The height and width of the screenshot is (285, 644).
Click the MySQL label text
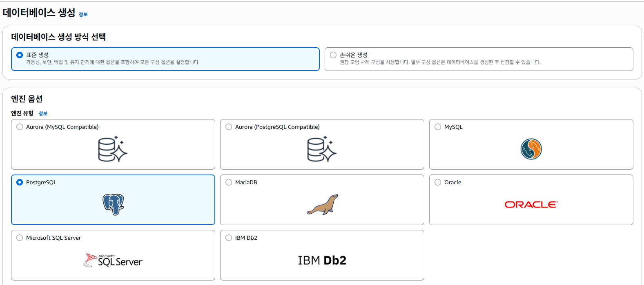pyautogui.click(x=453, y=127)
